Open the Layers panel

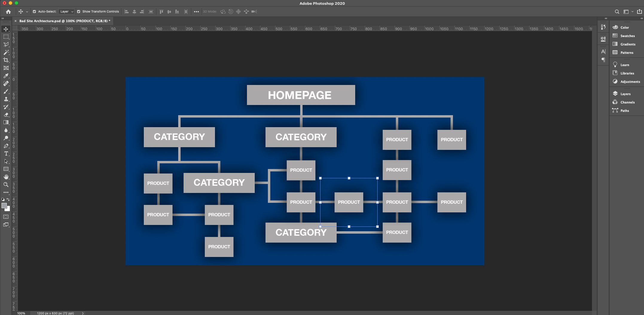625,94
